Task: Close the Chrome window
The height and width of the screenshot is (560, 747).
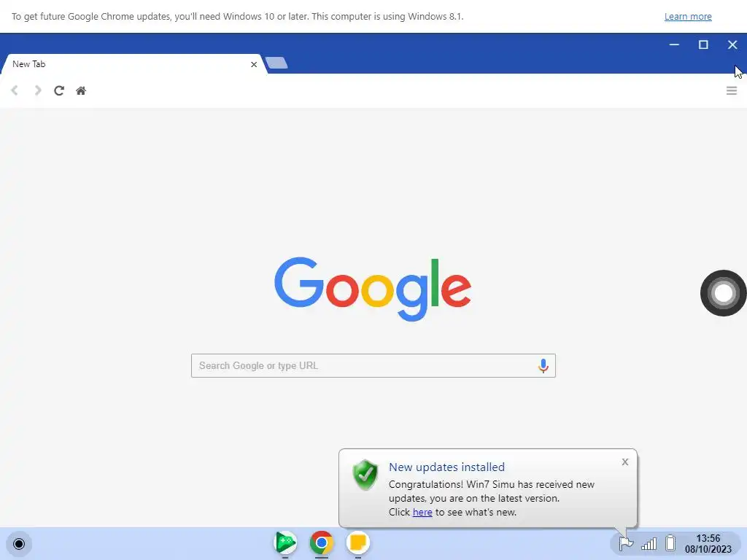Action: pos(732,44)
